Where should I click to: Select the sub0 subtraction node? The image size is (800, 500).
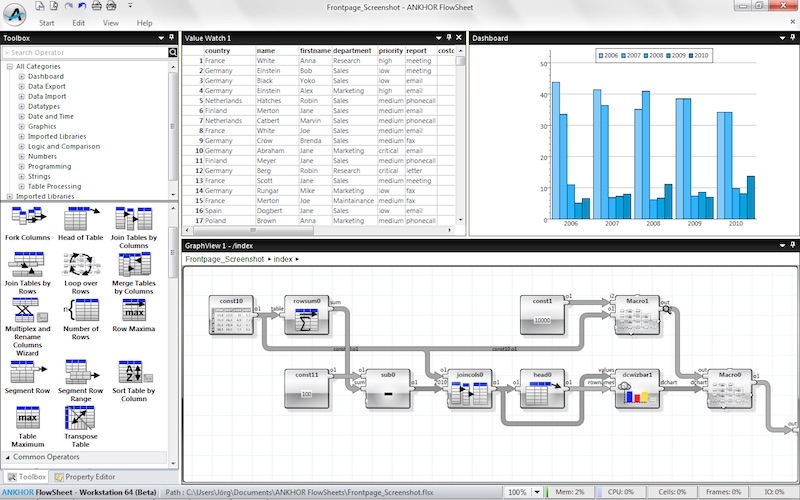[x=388, y=389]
